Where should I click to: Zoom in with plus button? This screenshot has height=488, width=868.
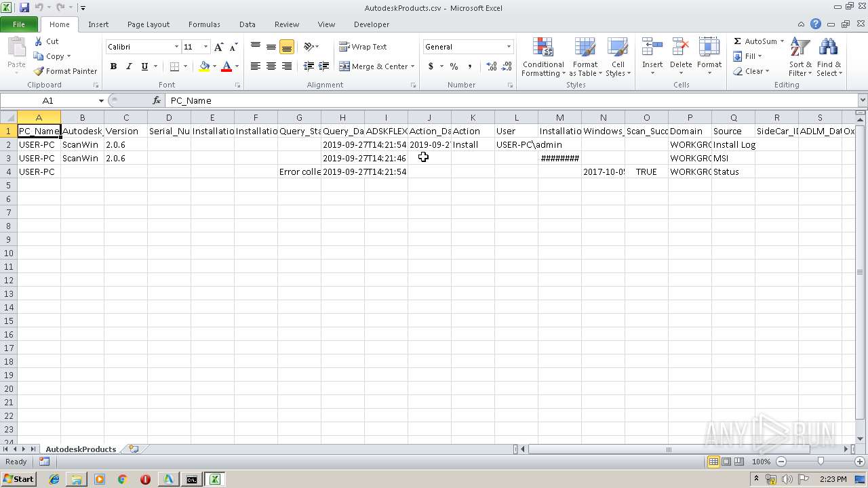pyautogui.click(x=860, y=462)
